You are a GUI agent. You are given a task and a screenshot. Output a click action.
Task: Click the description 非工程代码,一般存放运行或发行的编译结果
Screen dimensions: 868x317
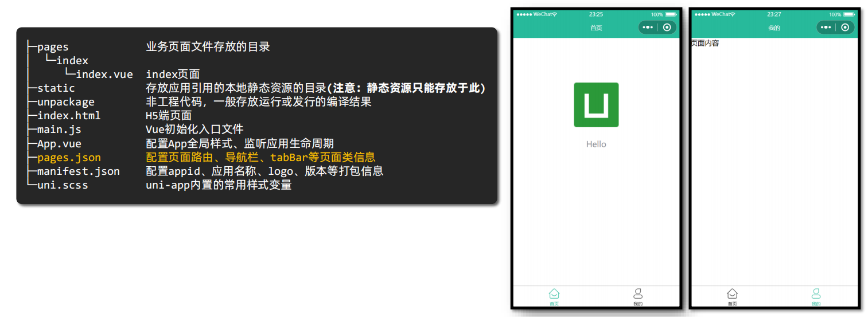click(259, 102)
